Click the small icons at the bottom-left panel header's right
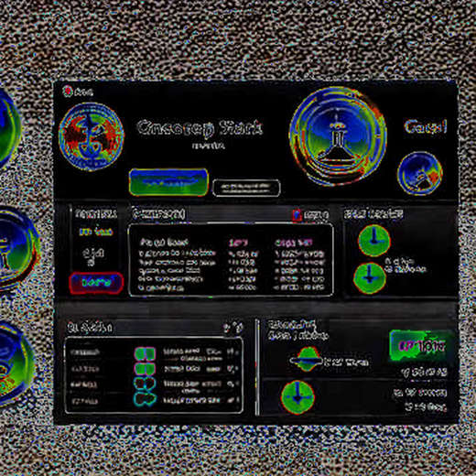This screenshot has height=476, width=476. tap(233, 328)
